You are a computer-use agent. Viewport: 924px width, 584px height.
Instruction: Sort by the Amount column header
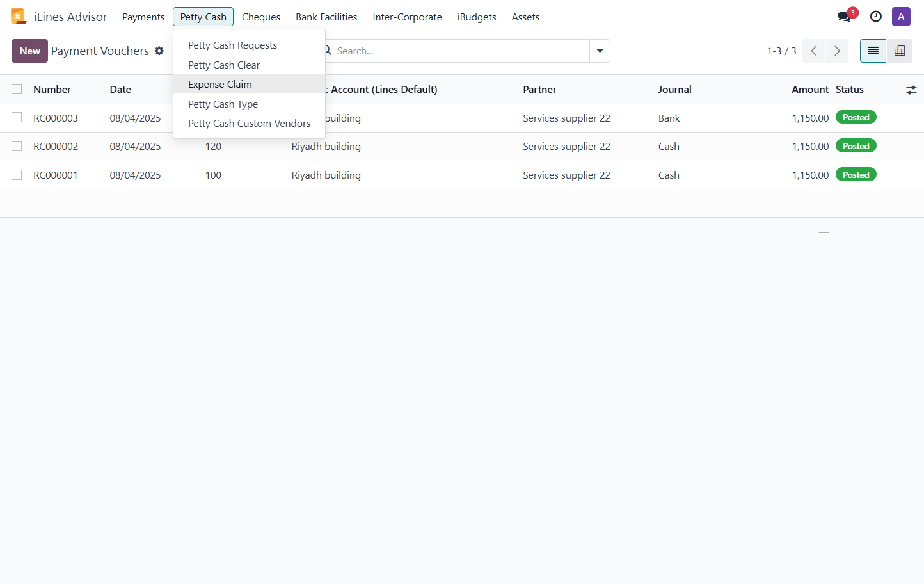810,89
